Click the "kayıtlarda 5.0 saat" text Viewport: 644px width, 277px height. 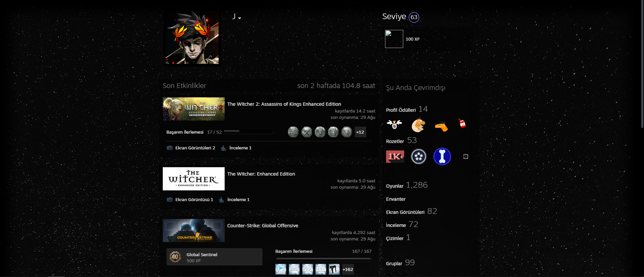(x=356, y=181)
